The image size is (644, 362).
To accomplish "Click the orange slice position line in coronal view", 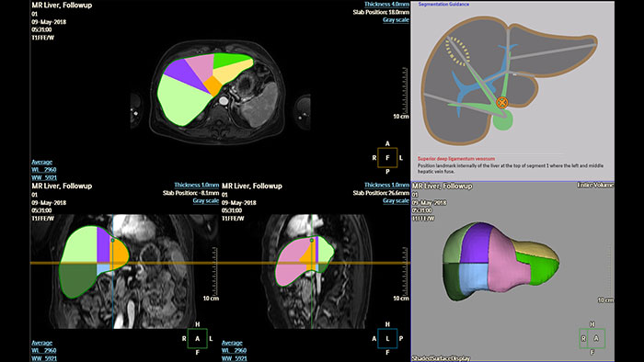I will (125, 263).
